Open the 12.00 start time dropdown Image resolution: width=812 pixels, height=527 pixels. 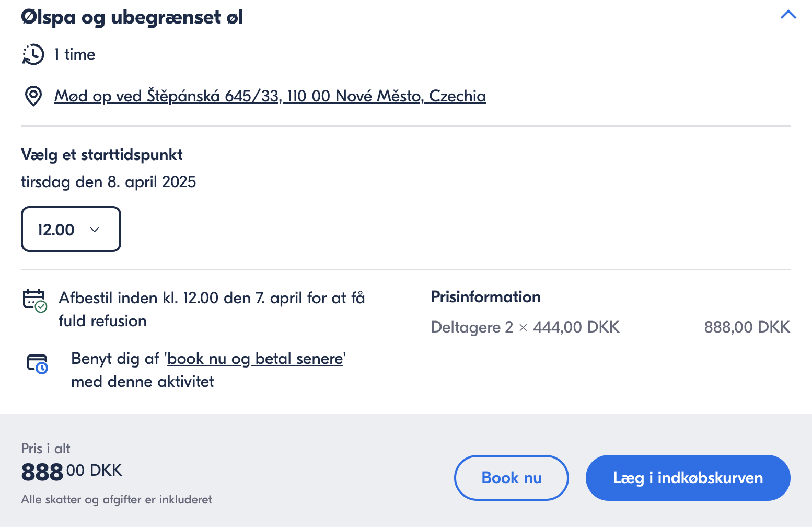71,229
